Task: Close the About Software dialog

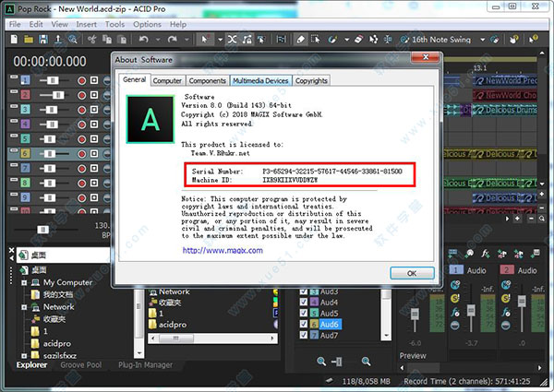Action: pos(426,57)
